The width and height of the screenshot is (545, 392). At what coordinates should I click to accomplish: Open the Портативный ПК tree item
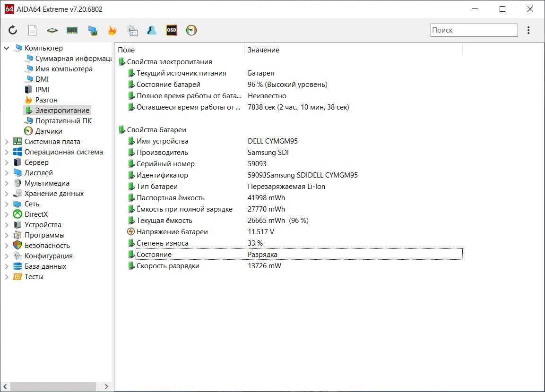64,121
